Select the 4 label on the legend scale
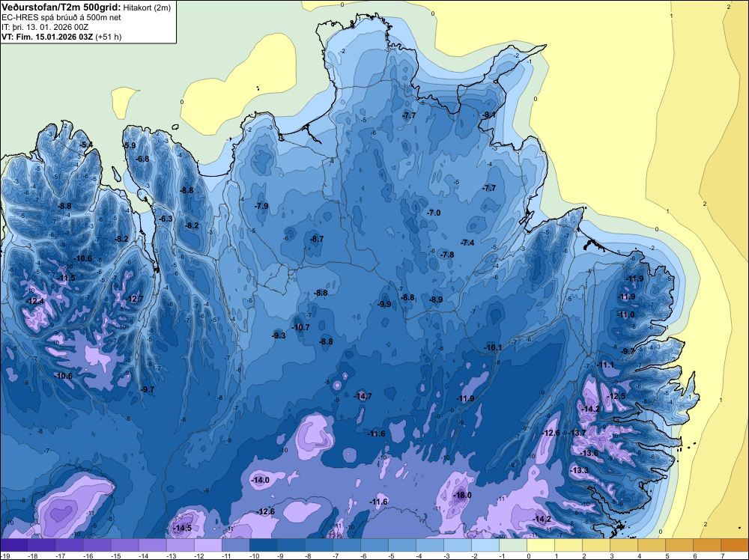This screenshot has height=560, width=749. click(x=640, y=556)
